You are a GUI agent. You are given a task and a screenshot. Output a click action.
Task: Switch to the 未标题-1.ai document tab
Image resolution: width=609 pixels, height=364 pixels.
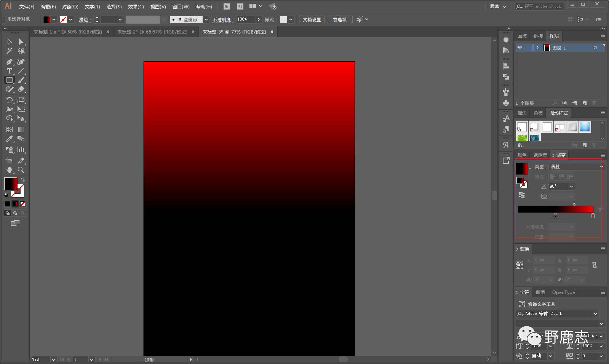[67, 32]
